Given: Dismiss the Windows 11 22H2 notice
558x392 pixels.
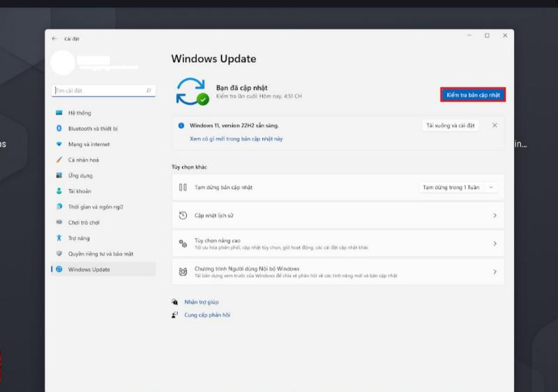Looking at the screenshot, I should pyautogui.click(x=495, y=126).
